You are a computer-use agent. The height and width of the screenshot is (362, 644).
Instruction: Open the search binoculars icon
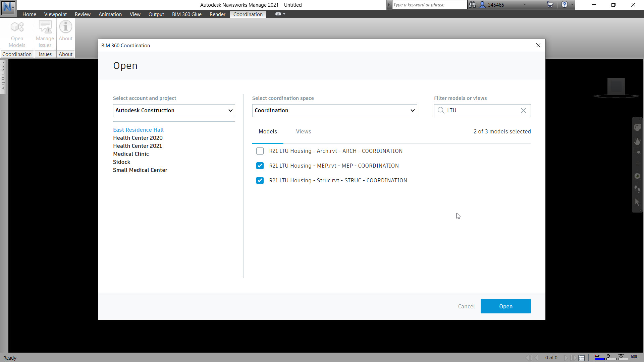click(x=473, y=5)
